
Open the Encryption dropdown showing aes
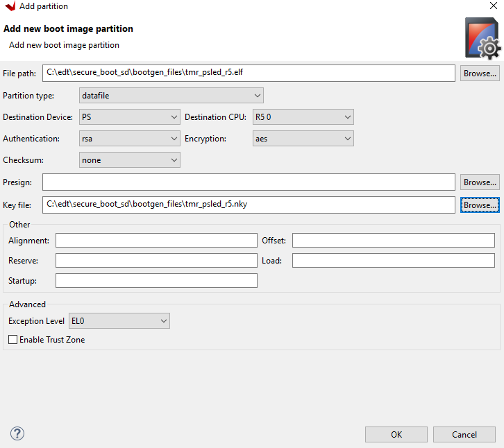[x=303, y=139]
